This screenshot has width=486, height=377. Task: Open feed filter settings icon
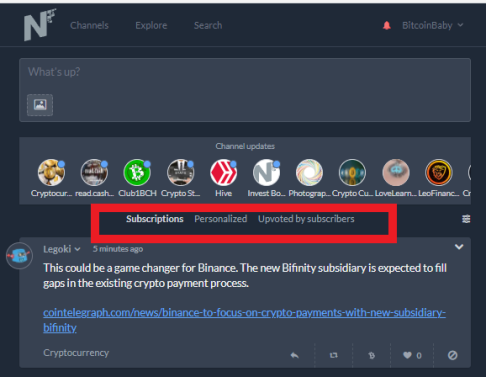point(466,219)
